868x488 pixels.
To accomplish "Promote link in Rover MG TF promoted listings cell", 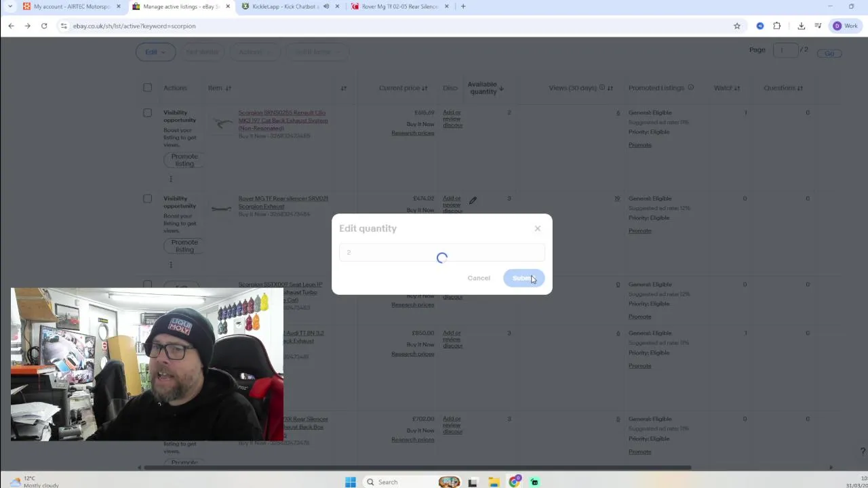I will [x=639, y=230].
